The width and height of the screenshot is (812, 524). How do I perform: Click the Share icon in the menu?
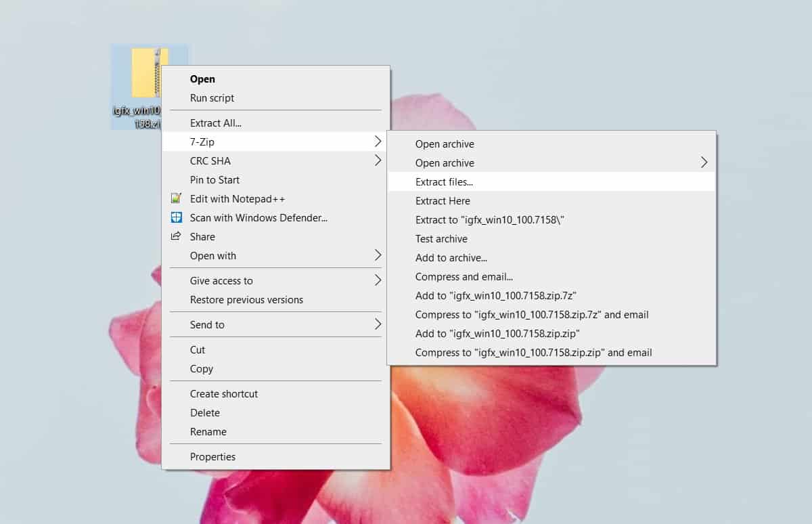click(177, 236)
